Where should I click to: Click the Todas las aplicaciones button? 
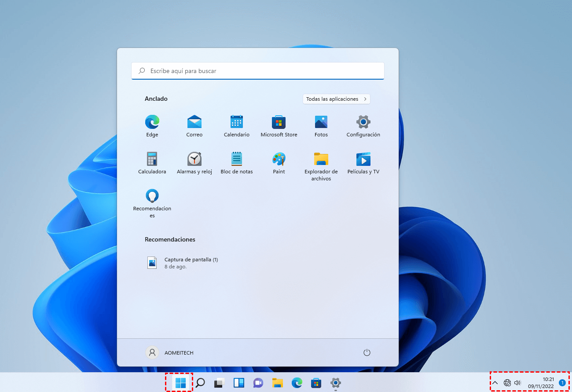coord(336,99)
